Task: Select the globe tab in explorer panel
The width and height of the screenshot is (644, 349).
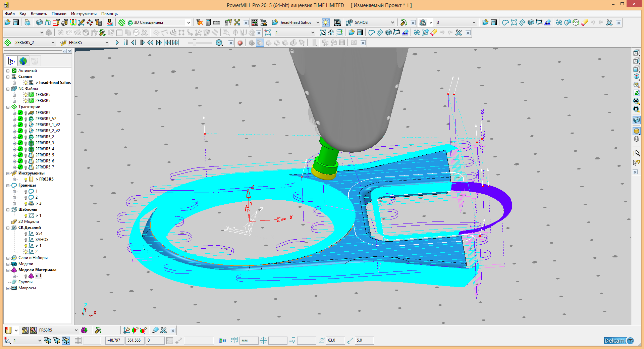Action: 23,61
